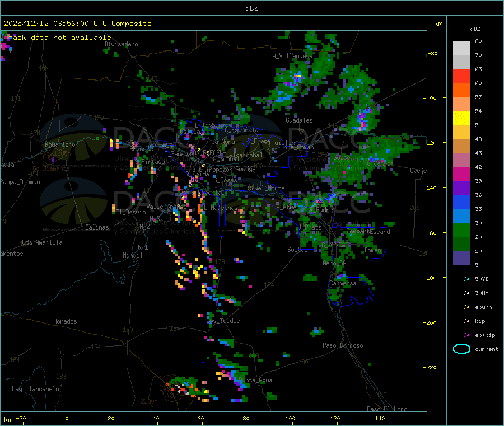Click the 'Los_Toldos' map label

click(223, 321)
